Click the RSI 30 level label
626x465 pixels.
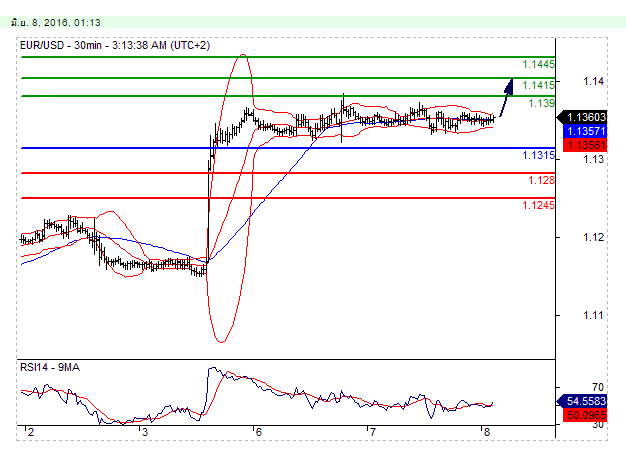[x=598, y=425]
